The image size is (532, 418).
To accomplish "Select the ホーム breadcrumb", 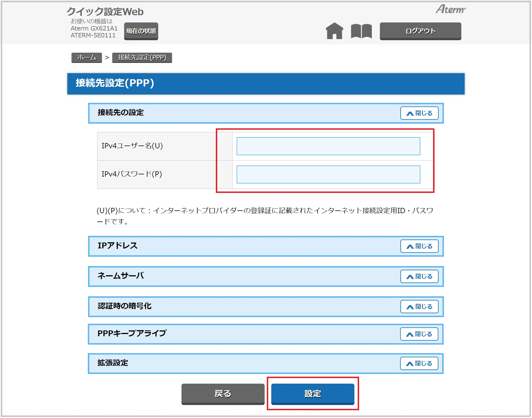I will click(87, 58).
